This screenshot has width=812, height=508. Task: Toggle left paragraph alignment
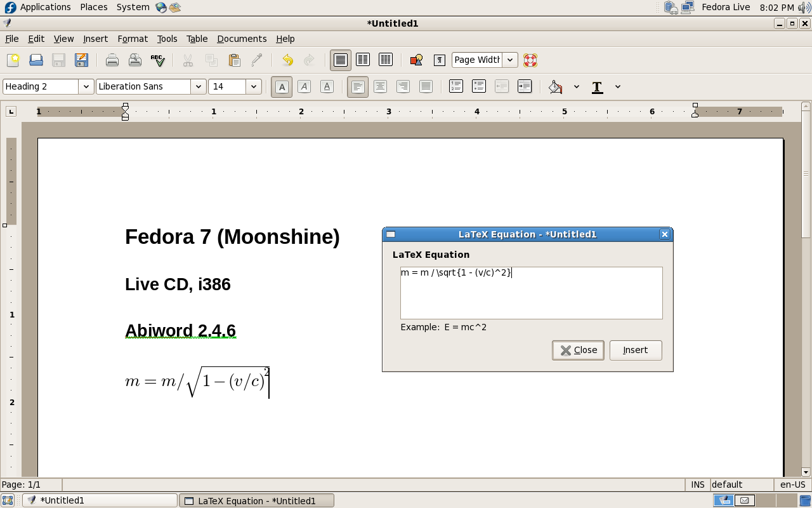(358, 86)
